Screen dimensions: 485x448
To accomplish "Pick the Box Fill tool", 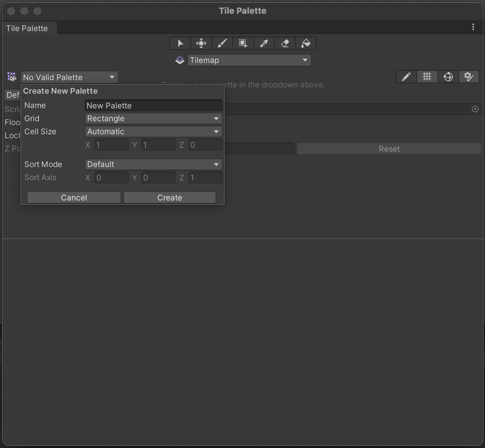I will (x=243, y=43).
